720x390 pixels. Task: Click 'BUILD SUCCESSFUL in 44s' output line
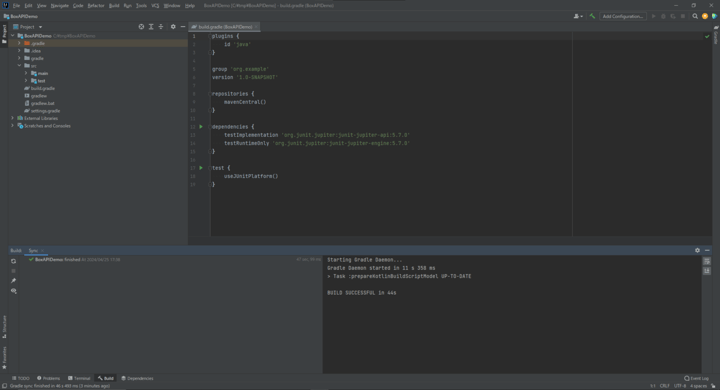362,293
